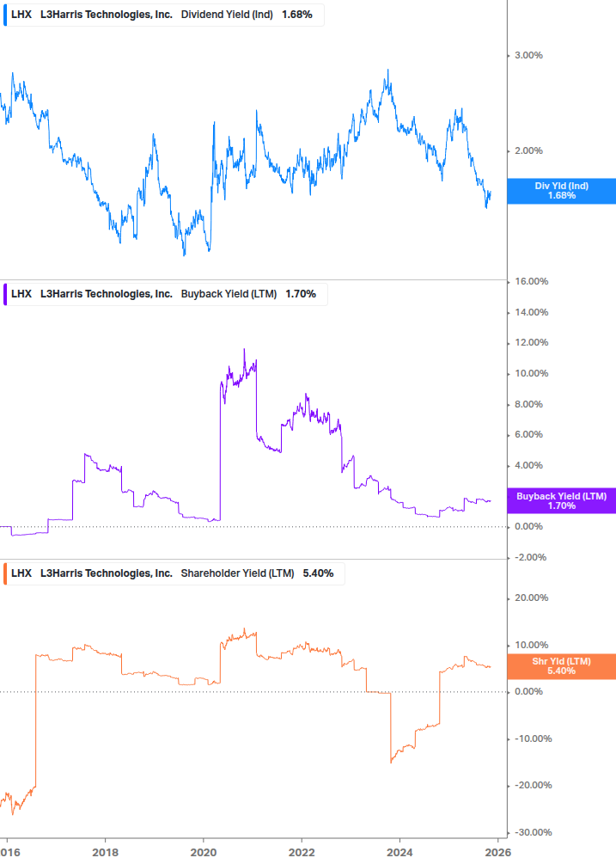Click the 14.00% tick on buyback yield axis

[x=531, y=312]
